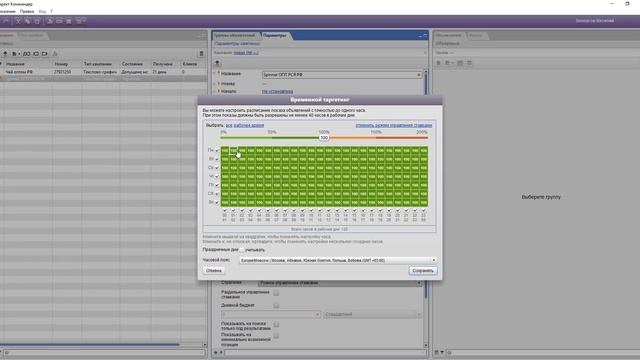Click the warning triangle icon in campaigns toolbar

[x=55, y=53]
